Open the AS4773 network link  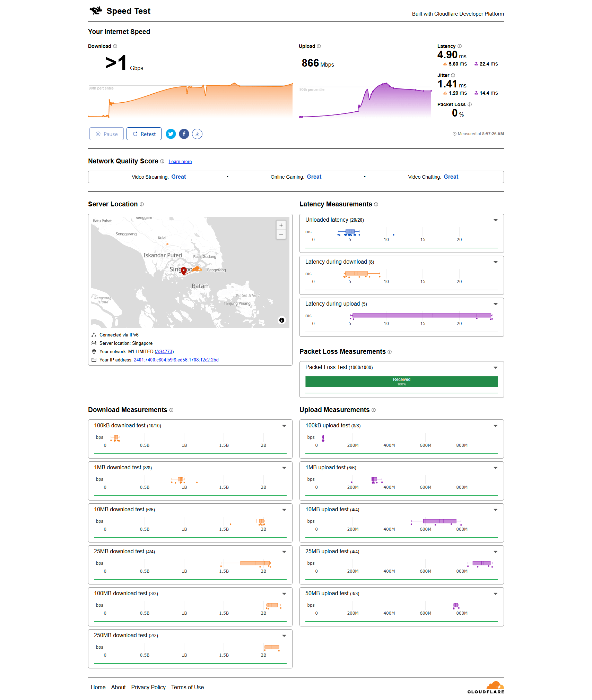[x=164, y=351]
